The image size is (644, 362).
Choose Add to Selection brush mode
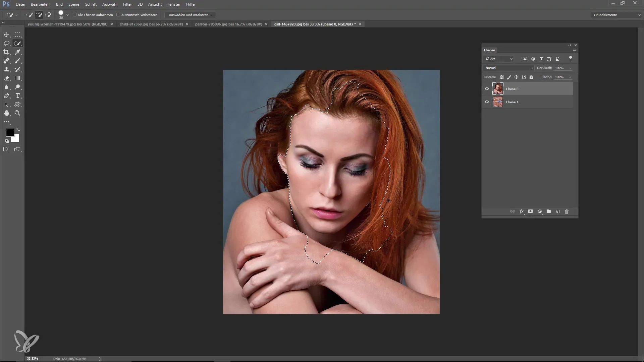(39, 15)
